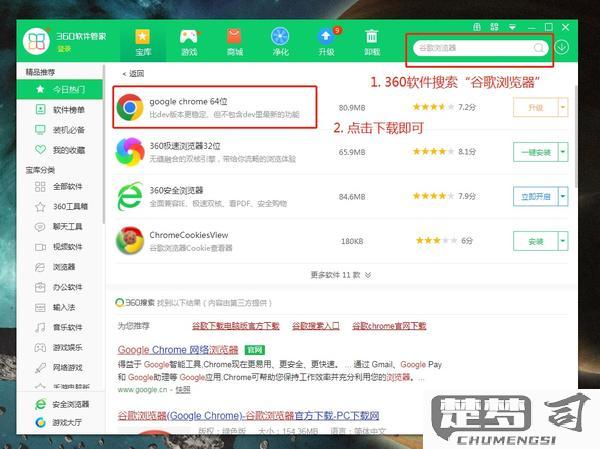
Task: Click the grid icon in the title bar
Action: [494, 27]
